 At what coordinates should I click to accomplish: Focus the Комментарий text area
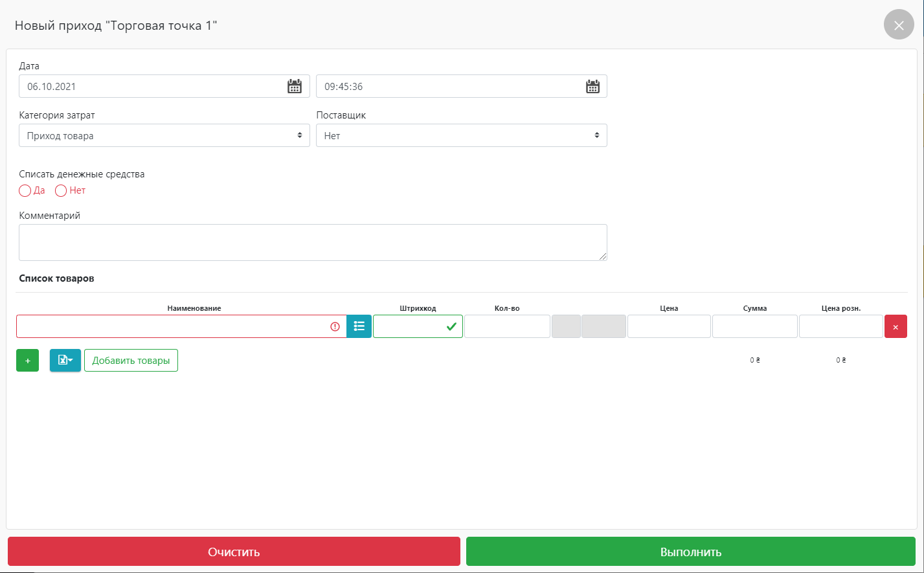point(313,243)
